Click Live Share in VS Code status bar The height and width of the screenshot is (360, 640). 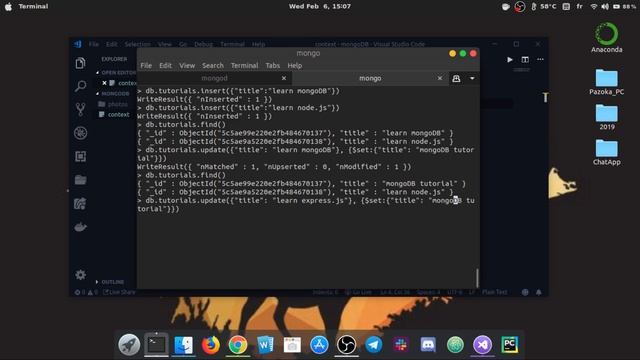click(x=119, y=292)
